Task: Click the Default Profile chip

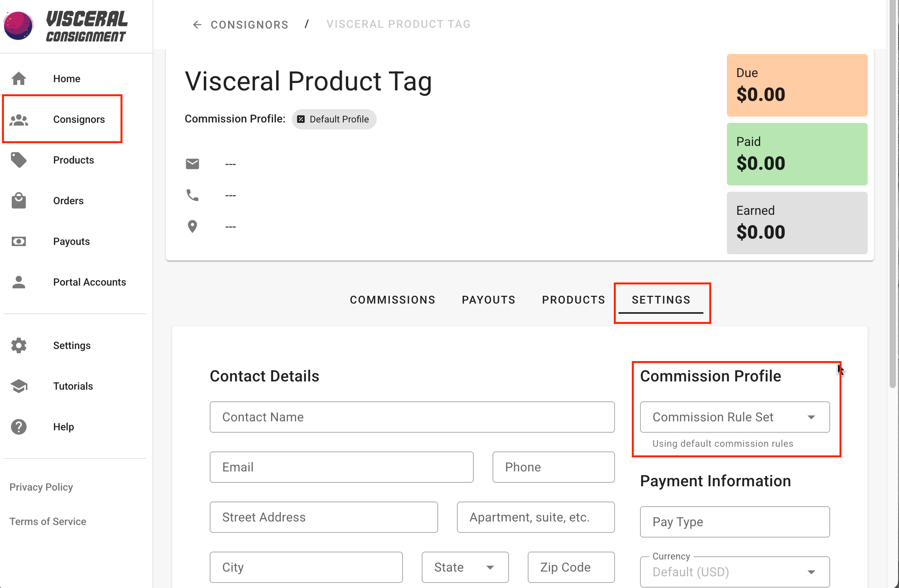Action: pyautogui.click(x=334, y=119)
